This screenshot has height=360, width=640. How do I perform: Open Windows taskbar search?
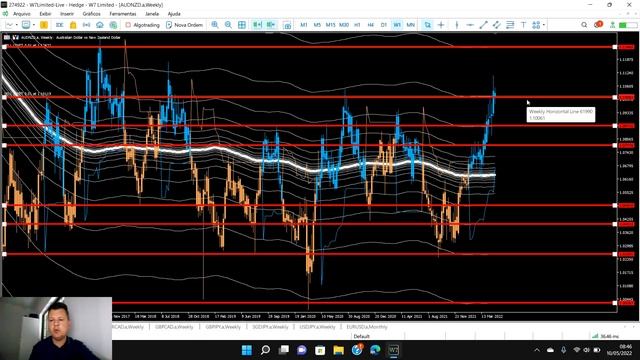tap(265, 350)
